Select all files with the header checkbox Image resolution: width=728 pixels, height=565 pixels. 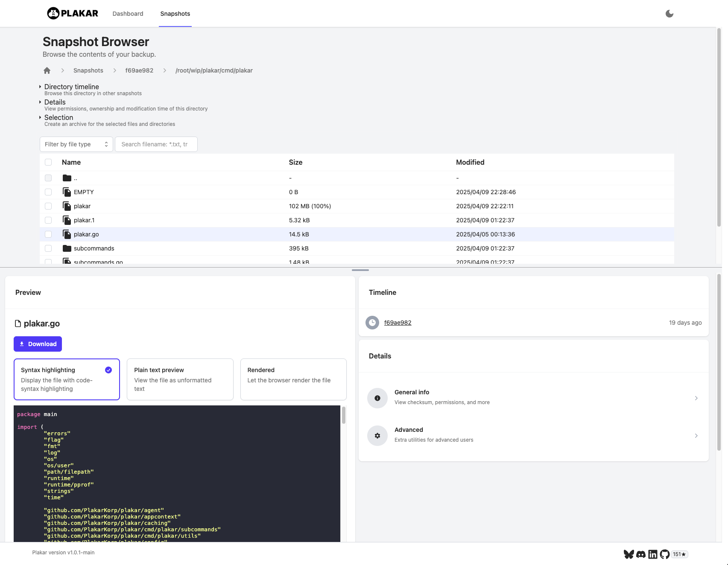[48, 162]
